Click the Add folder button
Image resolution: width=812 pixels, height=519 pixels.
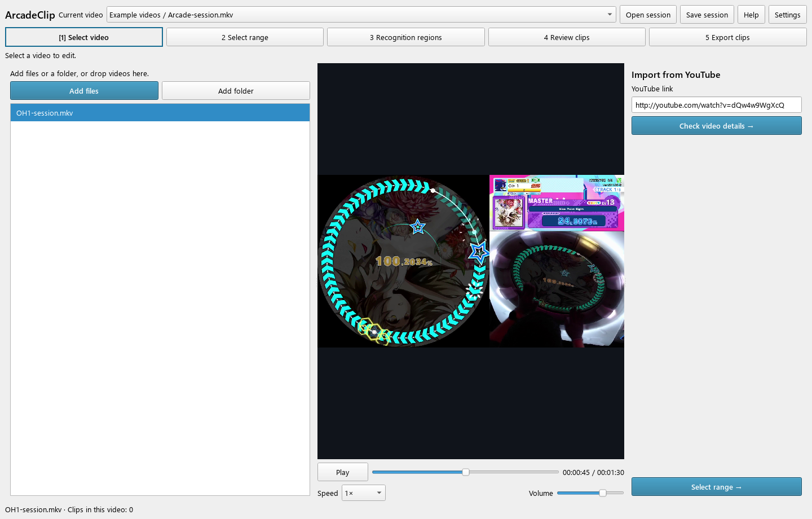(236, 91)
